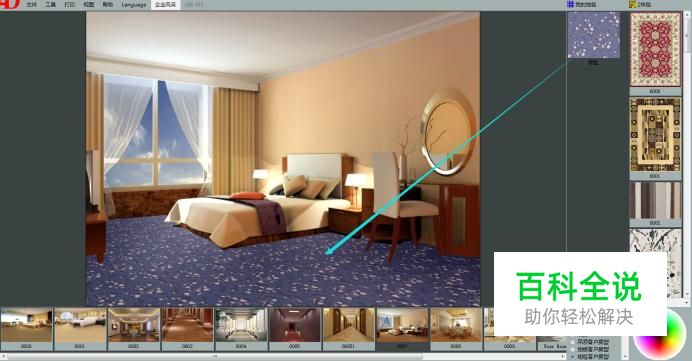Click the up arrow of rug list scrollbar
Image resolution: width=692 pixels, height=361 pixels.
pos(688,15)
